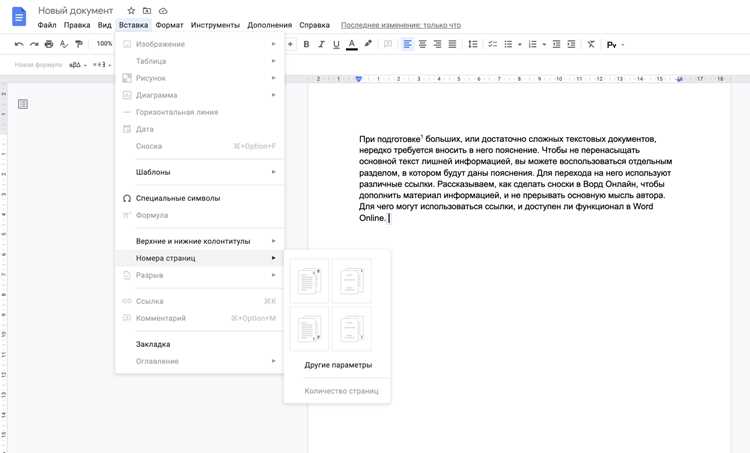Open the Инструменты menu

tap(215, 25)
